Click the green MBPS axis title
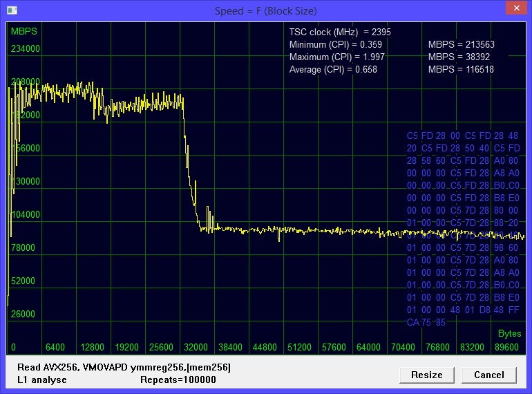532x394 pixels. [23, 32]
